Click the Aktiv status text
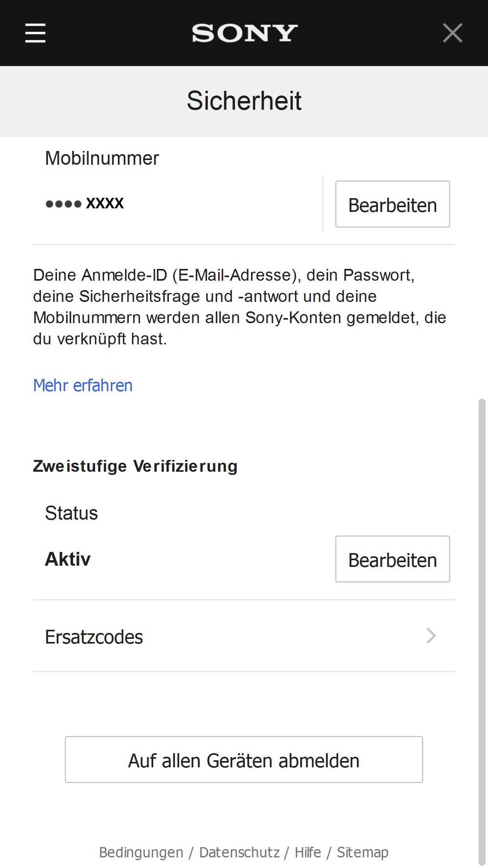 tap(68, 559)
